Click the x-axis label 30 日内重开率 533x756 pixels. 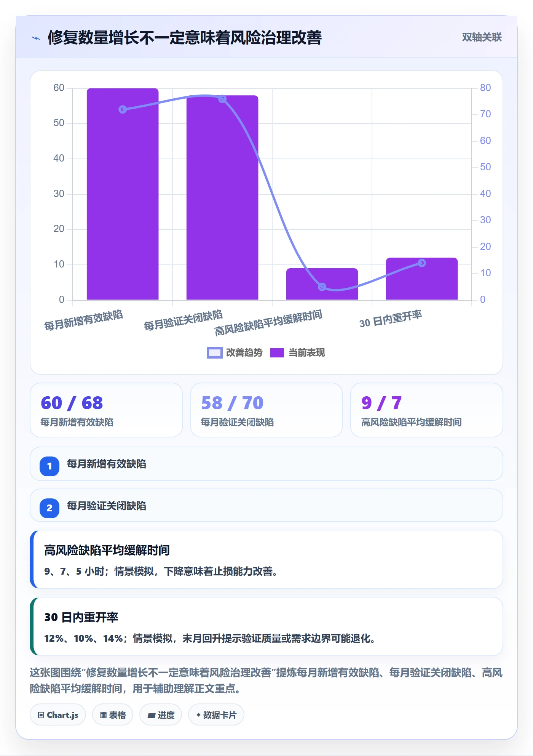pos(391,319)
